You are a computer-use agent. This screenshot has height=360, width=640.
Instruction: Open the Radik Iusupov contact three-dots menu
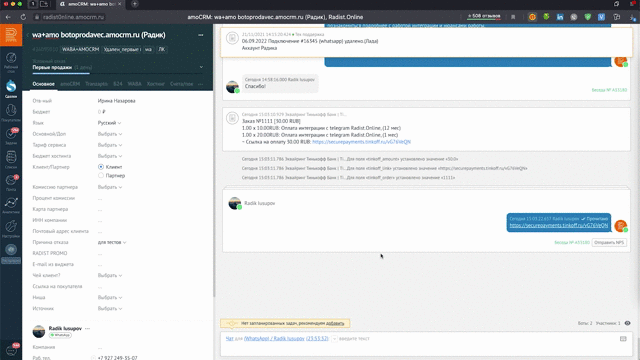pyautogui.click(x=87, y=328)
